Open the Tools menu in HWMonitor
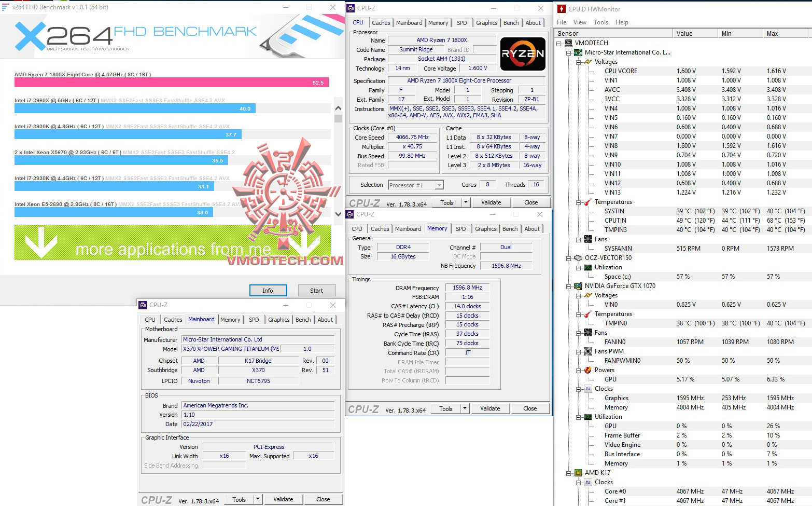The image size is (812, 506). (x=600, y=22)
